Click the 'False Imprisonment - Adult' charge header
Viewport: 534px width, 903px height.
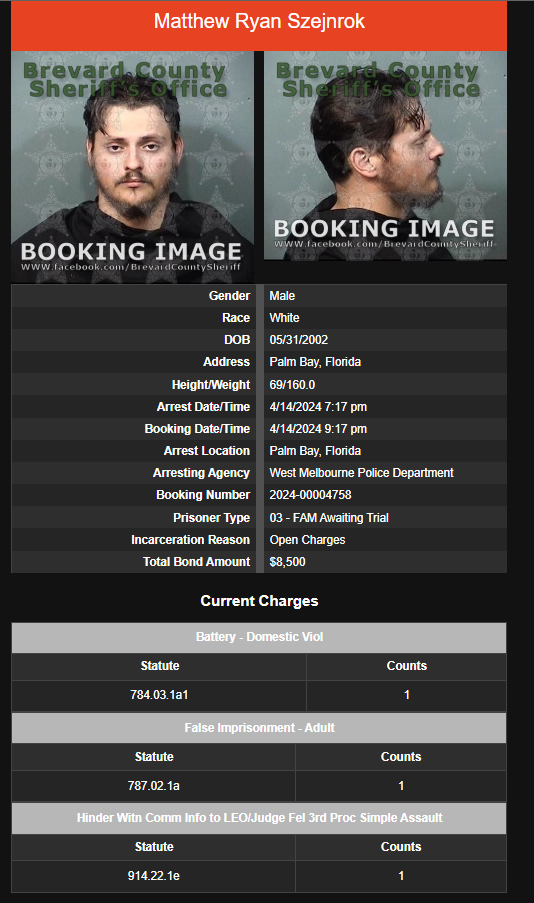coord(259,728)
